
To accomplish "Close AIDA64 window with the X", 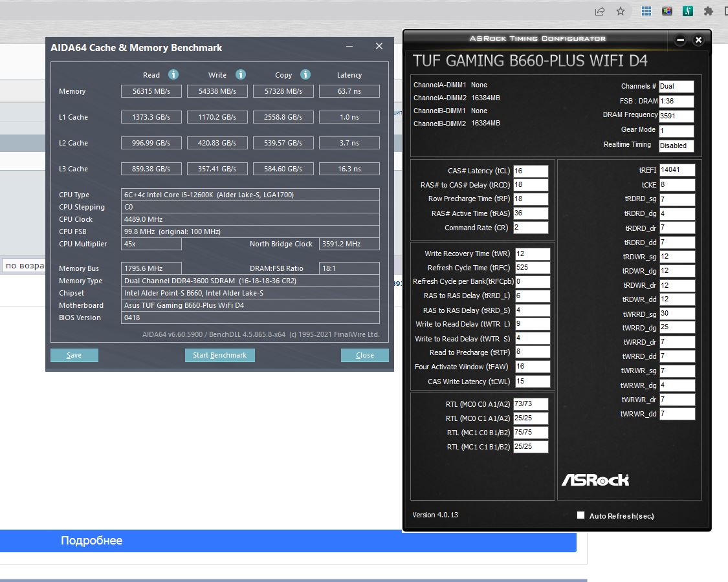I will [x=379, y=46].
